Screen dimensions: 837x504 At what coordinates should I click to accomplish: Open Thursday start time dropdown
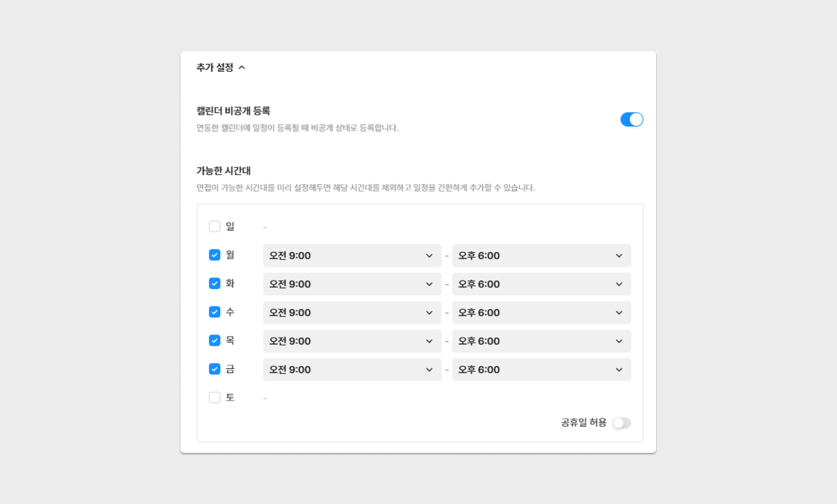pos(352,341)
